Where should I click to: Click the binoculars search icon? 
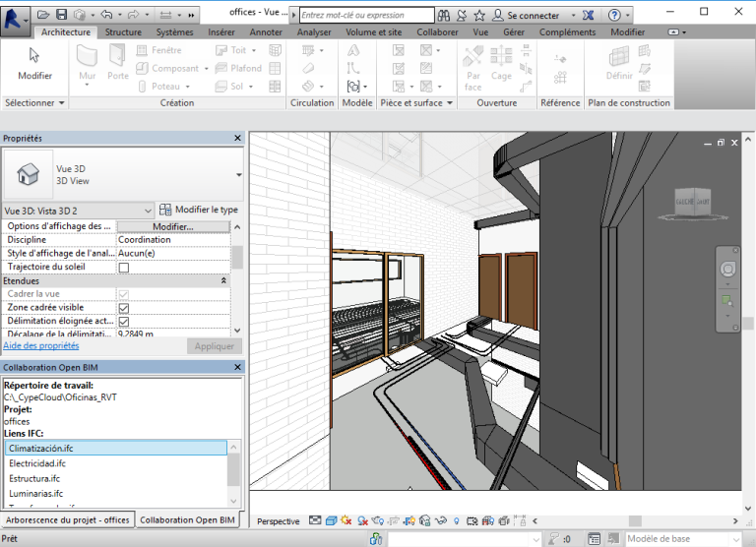pos(444,16)
